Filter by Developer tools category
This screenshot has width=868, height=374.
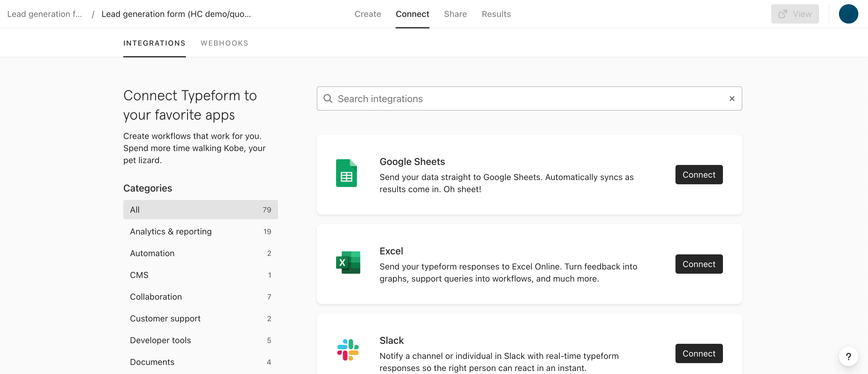click(200, 340)
